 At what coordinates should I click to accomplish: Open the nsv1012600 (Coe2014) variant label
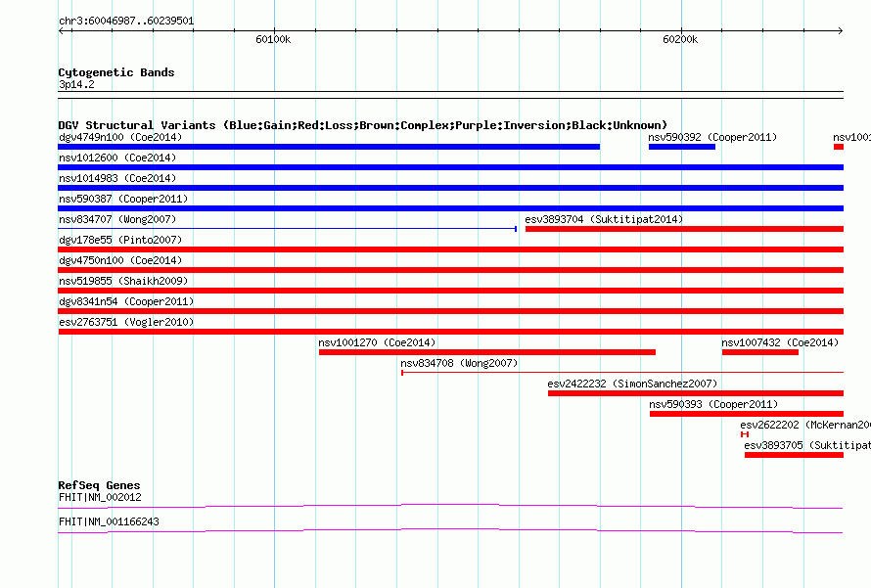click(117, 158)
